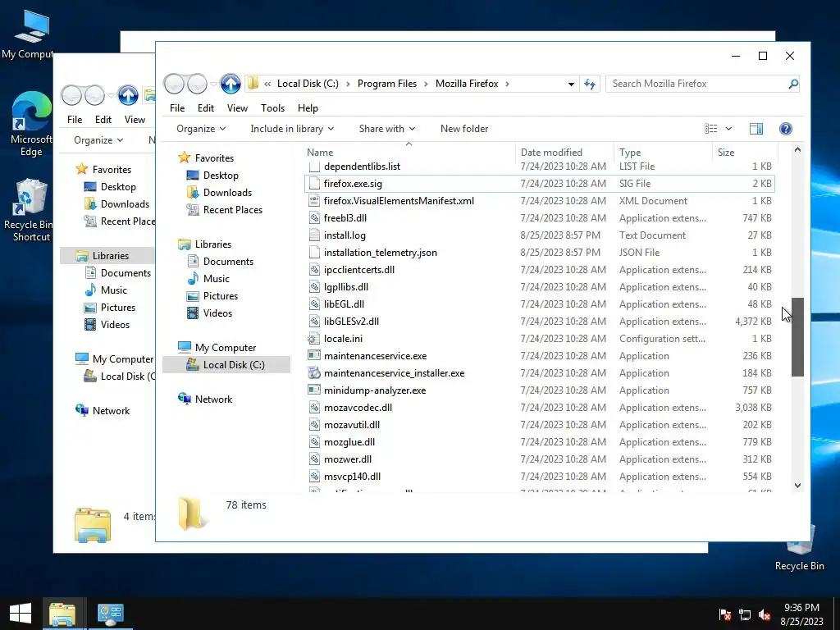
Task: Expand the chevron after Mozilla Firefox in breadcrumb
Action: pyautogui.click(x=507, y=84)
